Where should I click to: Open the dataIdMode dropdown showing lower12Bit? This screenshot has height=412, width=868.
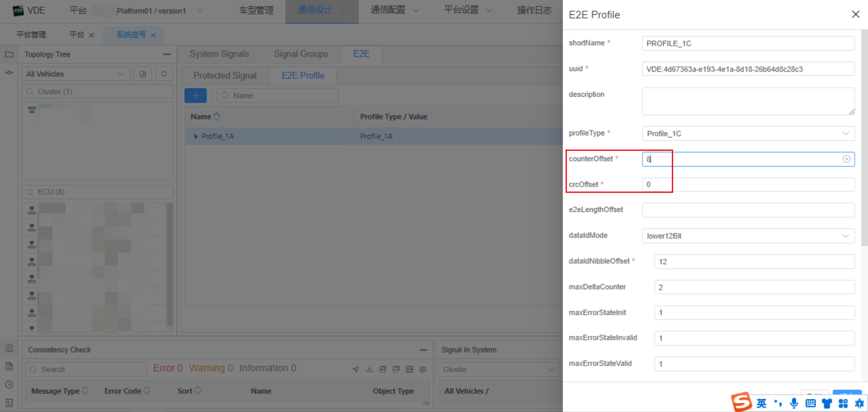pos(748,236)
